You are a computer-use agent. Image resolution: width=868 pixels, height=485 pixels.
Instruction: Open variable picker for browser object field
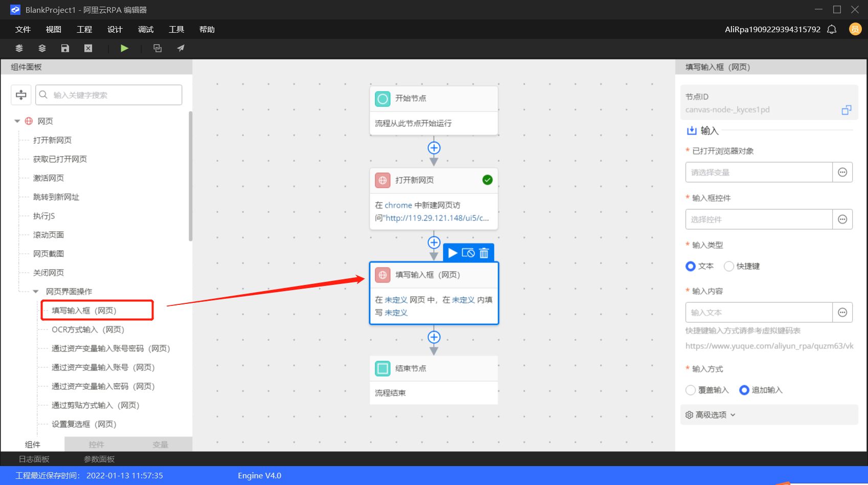842,172
